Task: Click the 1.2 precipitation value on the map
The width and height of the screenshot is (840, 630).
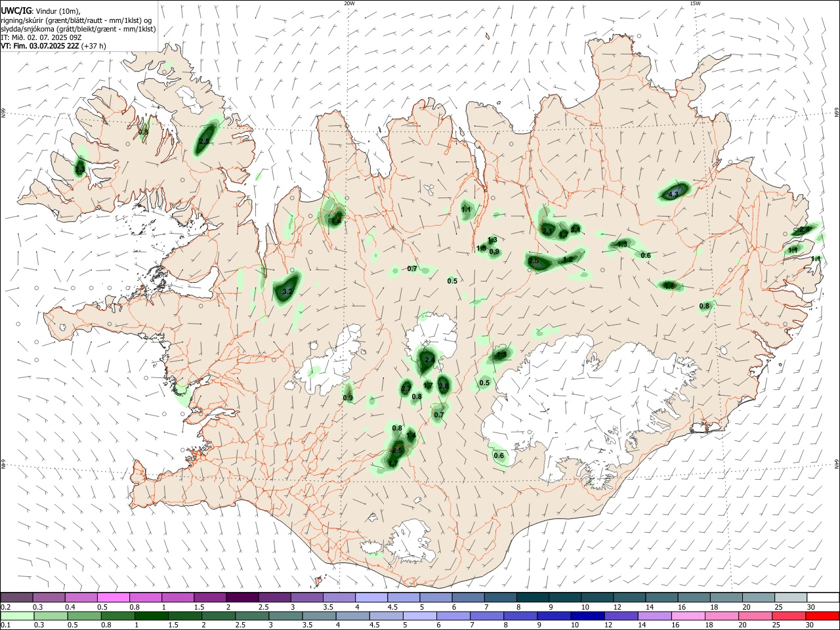Action: pyautogui.click(x=568, y=259)
